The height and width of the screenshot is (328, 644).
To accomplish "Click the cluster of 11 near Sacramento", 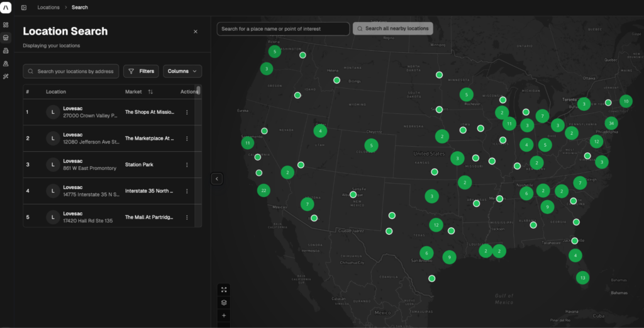I will click(x=248, y=143).
